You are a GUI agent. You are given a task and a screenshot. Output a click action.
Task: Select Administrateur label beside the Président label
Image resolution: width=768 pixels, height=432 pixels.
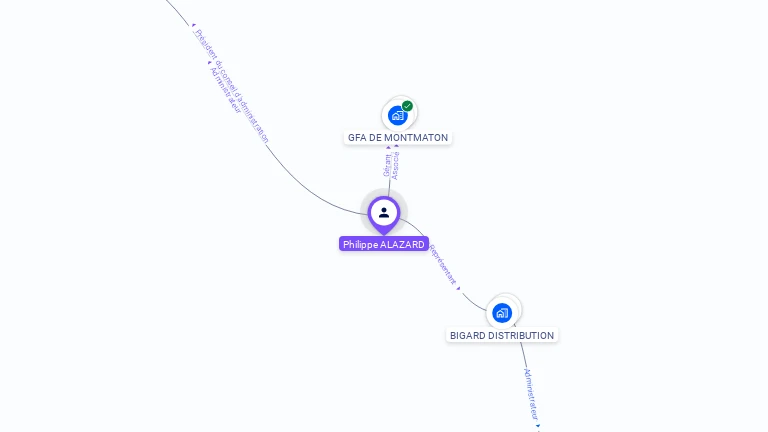(x=226, y=90)
